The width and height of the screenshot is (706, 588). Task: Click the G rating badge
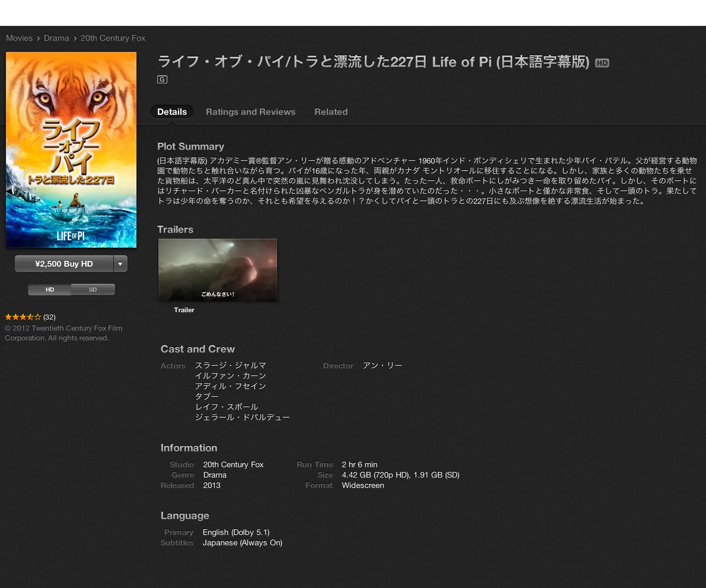[162, 80]
